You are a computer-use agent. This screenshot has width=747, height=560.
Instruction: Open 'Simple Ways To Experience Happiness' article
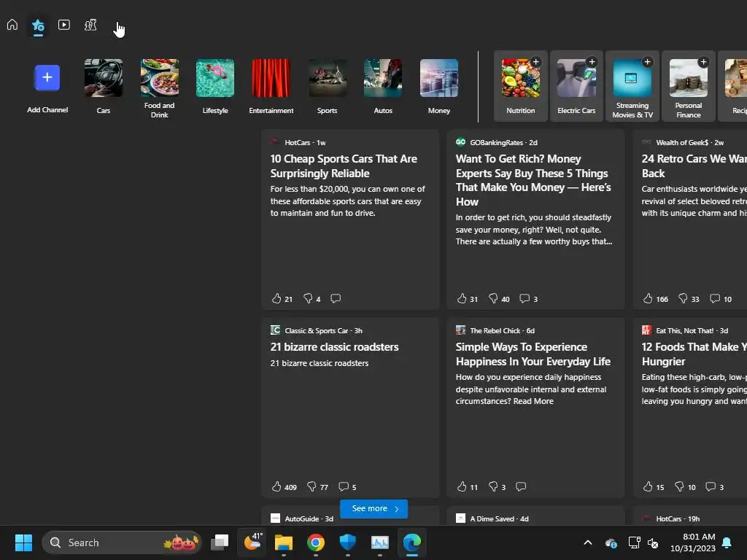click(533, 354)
